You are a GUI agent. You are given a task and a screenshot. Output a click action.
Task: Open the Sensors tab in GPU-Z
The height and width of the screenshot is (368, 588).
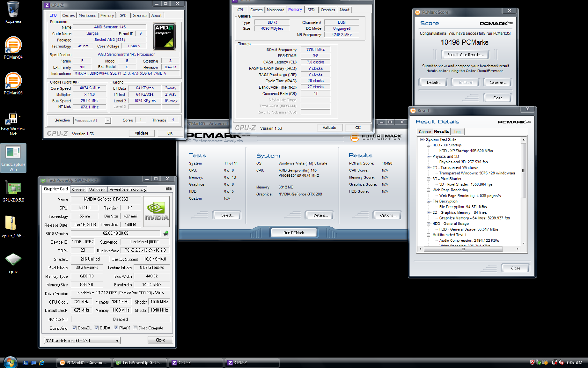tap(78, 190)
